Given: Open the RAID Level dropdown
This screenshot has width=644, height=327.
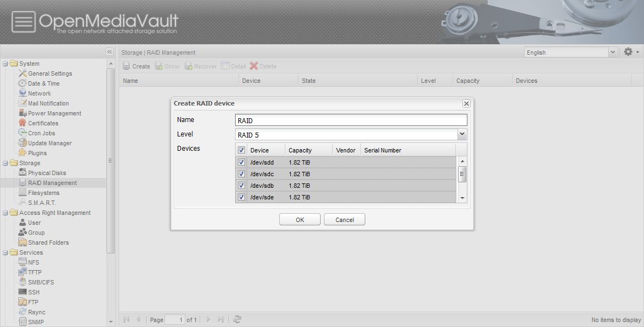Looking at the screenshot, I should point(462,135).
